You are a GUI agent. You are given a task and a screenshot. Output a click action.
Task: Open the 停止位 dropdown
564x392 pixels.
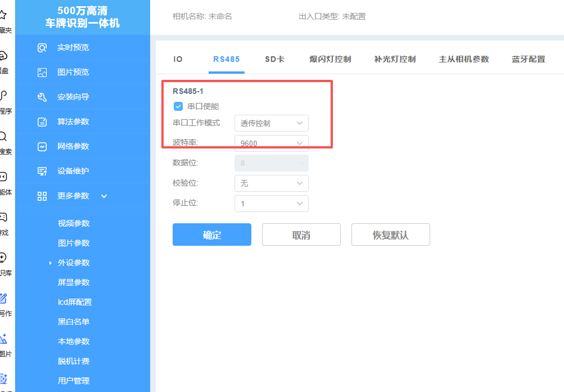click(x=272, y=204)
